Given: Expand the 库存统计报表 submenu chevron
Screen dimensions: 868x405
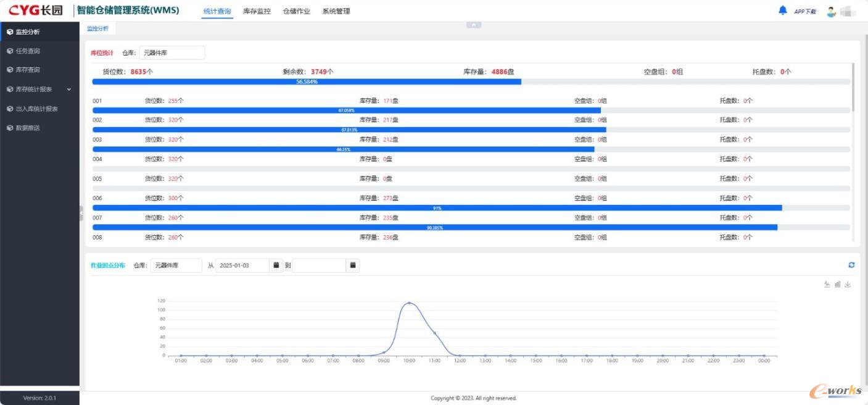Looking at the screenshot, I should (69, 90).
